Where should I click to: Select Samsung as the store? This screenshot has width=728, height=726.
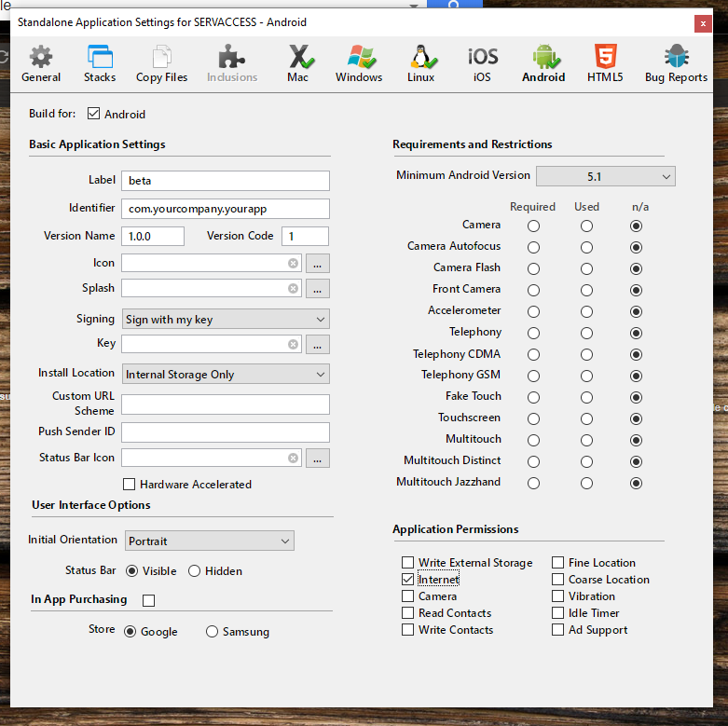coord(213,631)
